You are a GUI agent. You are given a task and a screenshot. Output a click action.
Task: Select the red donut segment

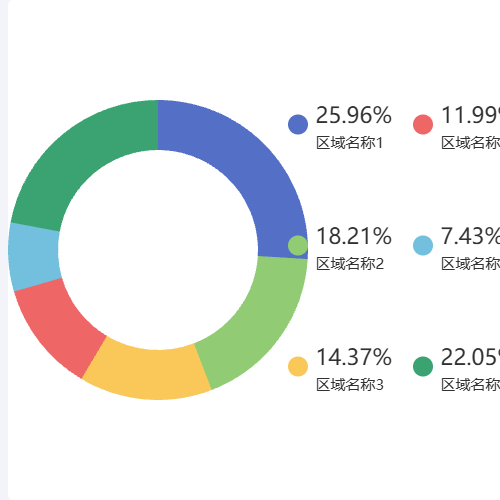58,325
